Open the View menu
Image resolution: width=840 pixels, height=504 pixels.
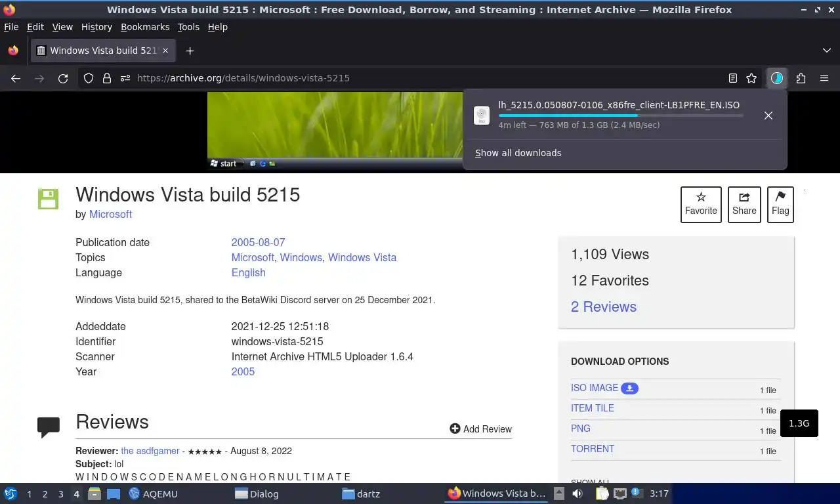[x=62, y=27]
